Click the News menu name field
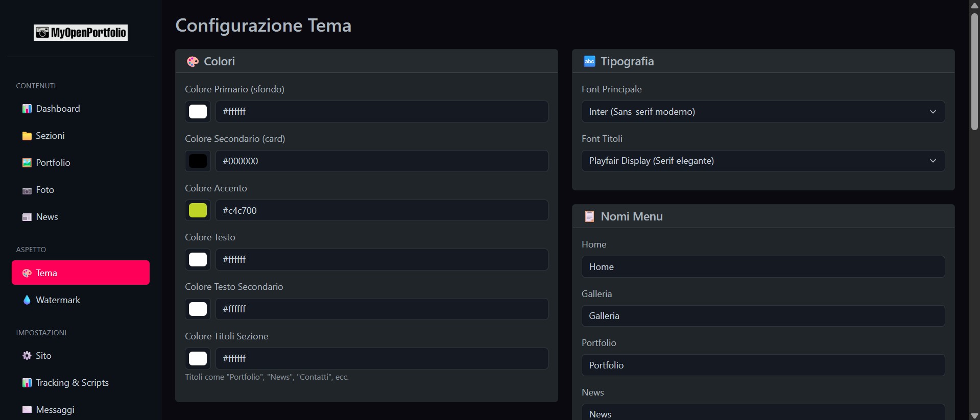Image resolution: width=980 pixels, height=420 pixels. (x=763, y=412)
